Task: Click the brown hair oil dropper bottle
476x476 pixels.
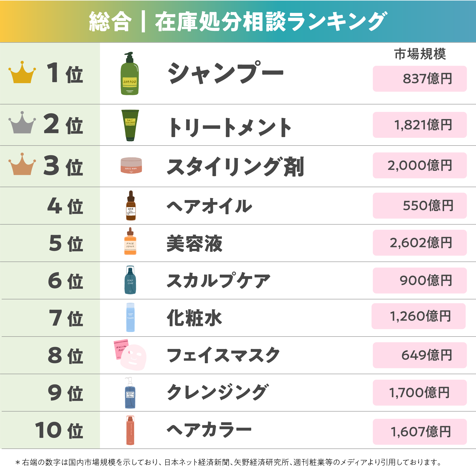Action: tap(131, 206)
